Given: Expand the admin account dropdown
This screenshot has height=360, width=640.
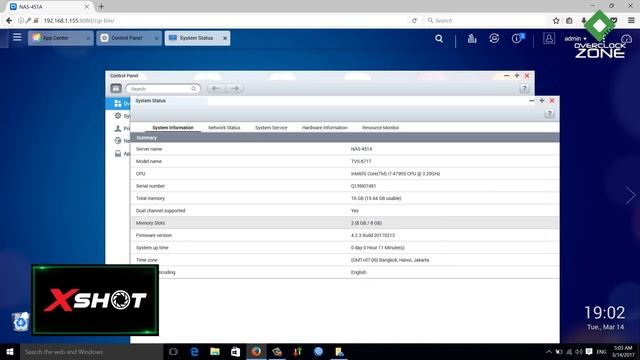Looking at the screenshot, I should coord(575,38).
